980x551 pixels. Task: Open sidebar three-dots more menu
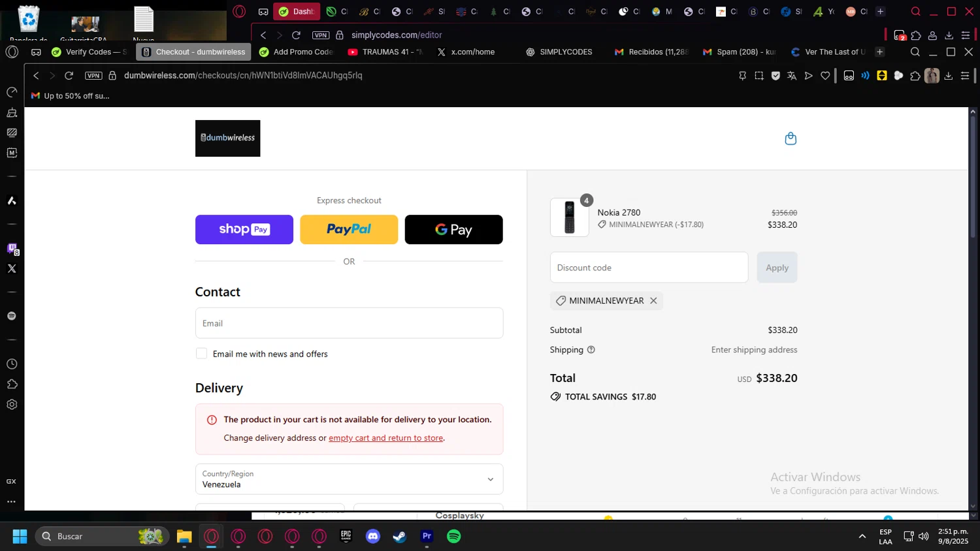pyautogui.click(x=12, y=502)
